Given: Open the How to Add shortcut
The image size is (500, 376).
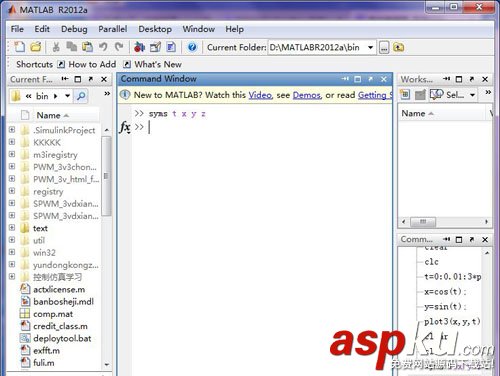Looking at the screenshot, I should click(x=87, y=64).
